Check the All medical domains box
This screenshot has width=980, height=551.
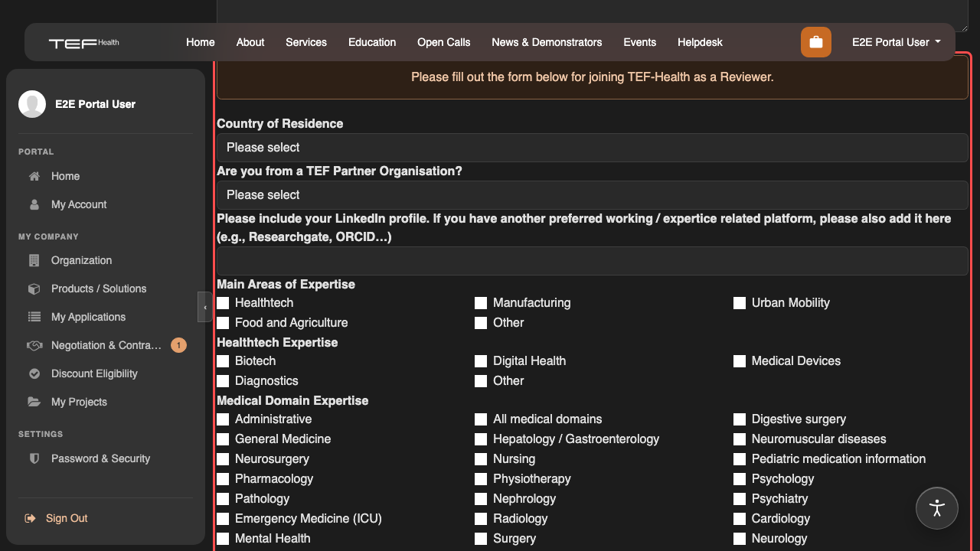coord(481,419)
